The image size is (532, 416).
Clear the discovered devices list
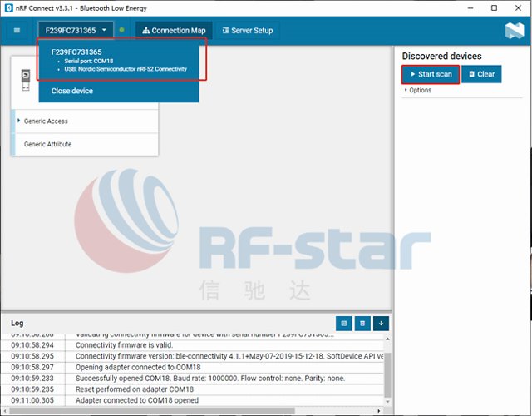click(481, 74)
